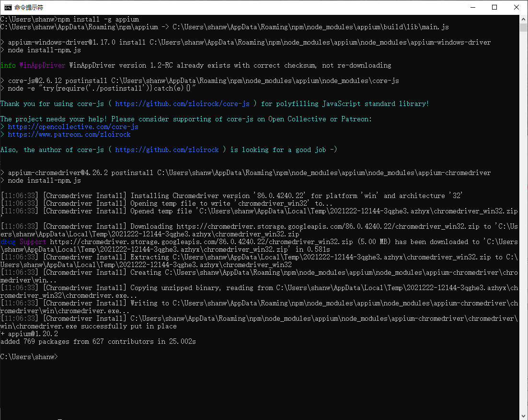Click 'appium-windows-driver@1.17.0 install' text
The width and height of the screenshot is (528, 420).
click(77, 42)
